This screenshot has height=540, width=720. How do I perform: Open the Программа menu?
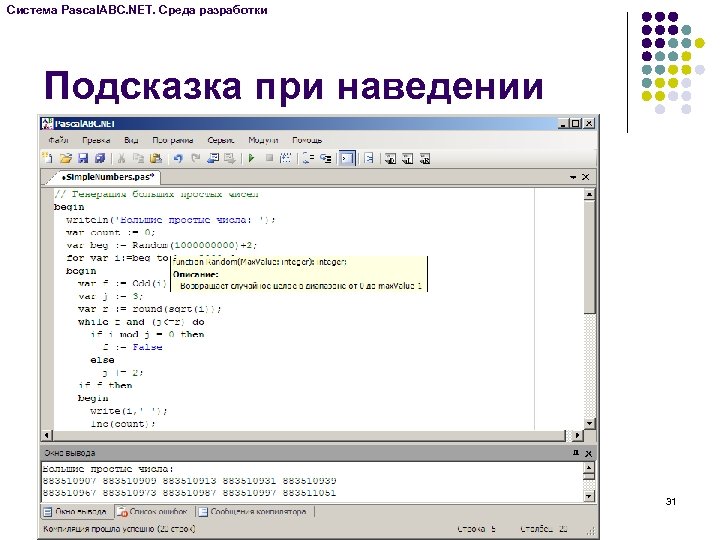pos(173,140)
